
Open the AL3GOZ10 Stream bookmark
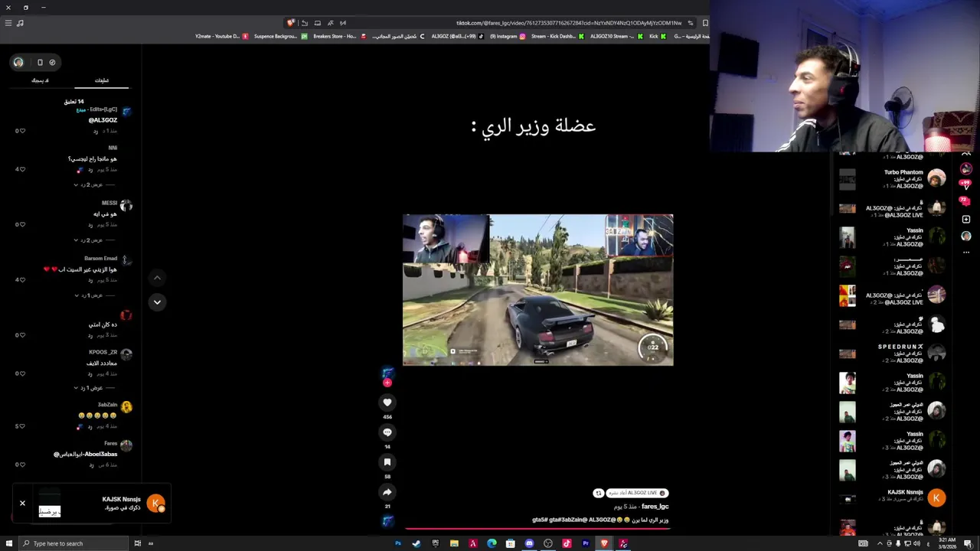pyautogui.click(x=617, y=36)
